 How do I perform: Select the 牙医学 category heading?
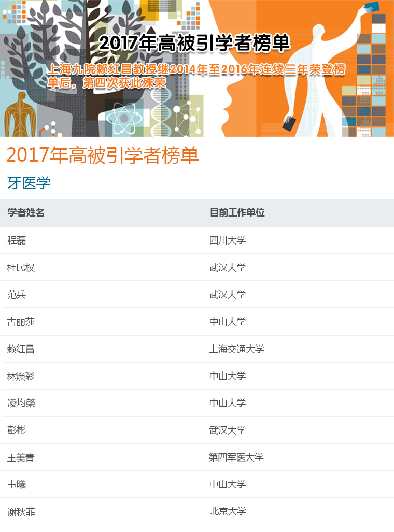[x=29, y=183]
